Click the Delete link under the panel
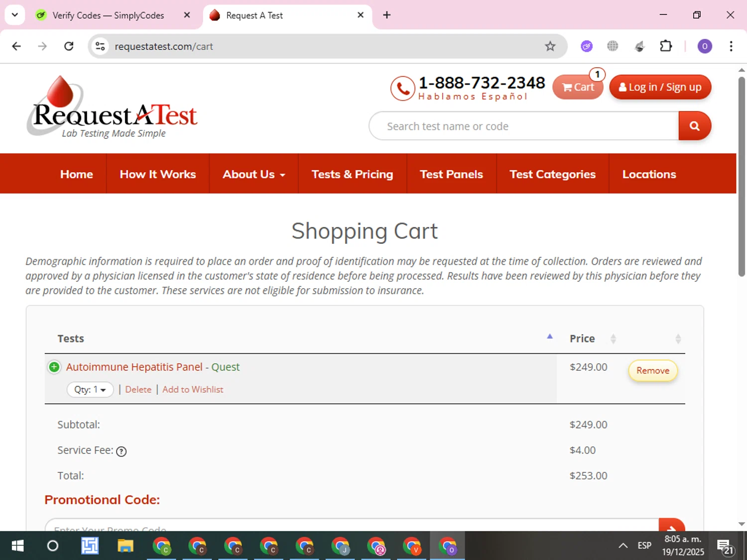Screen dimensions: 747x560 click(x=138, y=389)
